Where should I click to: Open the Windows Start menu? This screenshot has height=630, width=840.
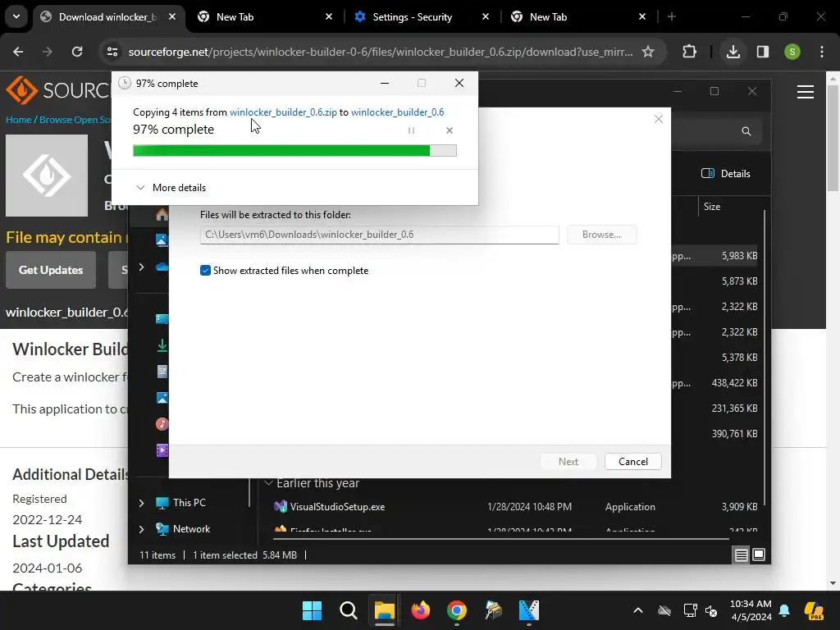[x=312, y=610]
